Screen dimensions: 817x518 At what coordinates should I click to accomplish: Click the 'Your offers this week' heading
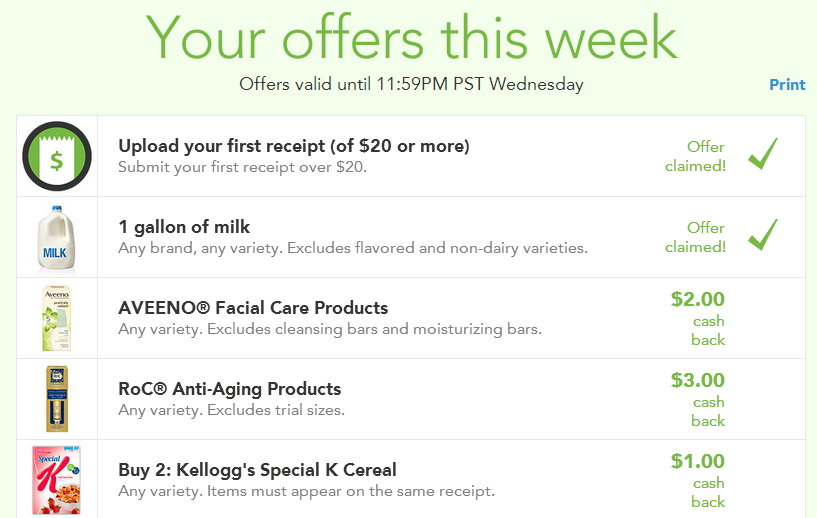tap(411, 37)
